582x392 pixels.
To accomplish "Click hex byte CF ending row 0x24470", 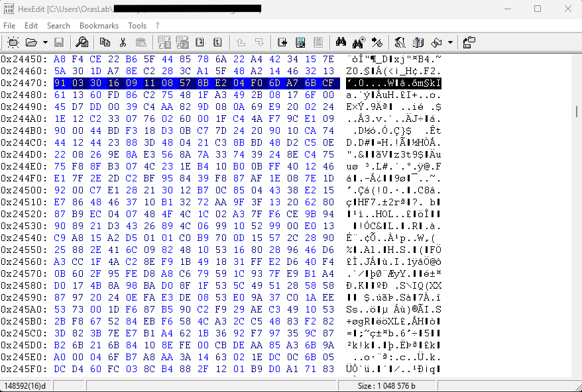I will 328,83.
